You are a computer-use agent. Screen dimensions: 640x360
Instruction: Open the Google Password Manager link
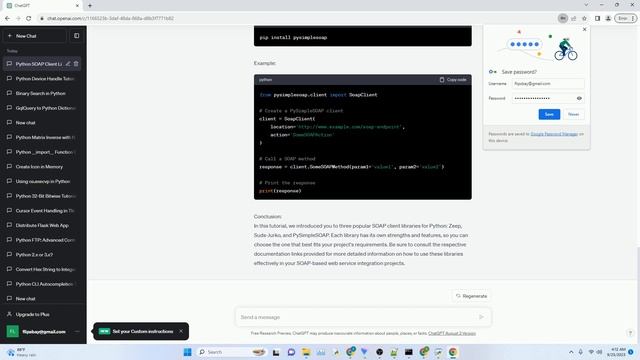554,134
